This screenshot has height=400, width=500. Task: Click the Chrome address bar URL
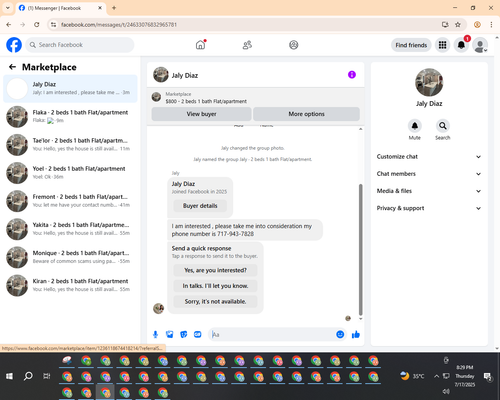(x=119, y=25)
